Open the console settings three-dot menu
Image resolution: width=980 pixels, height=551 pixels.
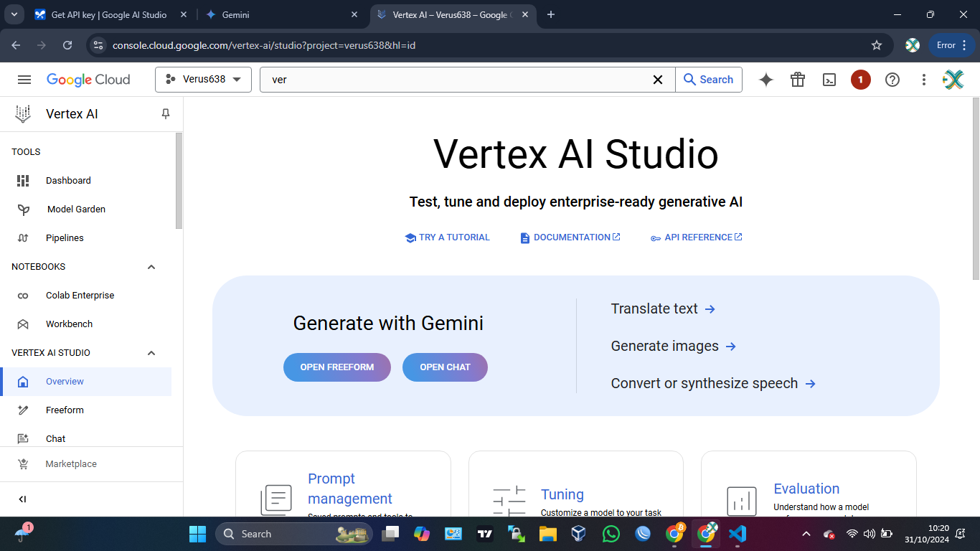[924, 80]
